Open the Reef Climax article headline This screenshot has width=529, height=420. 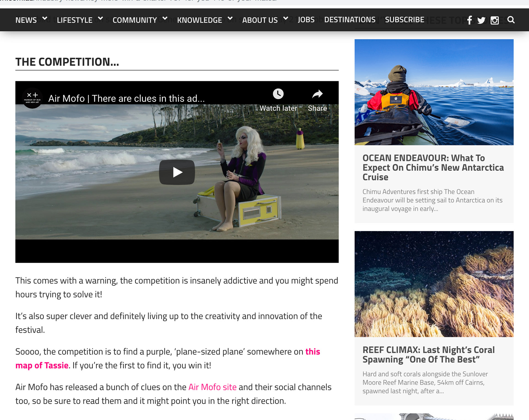pyautogui.click(x=428, y=354)
